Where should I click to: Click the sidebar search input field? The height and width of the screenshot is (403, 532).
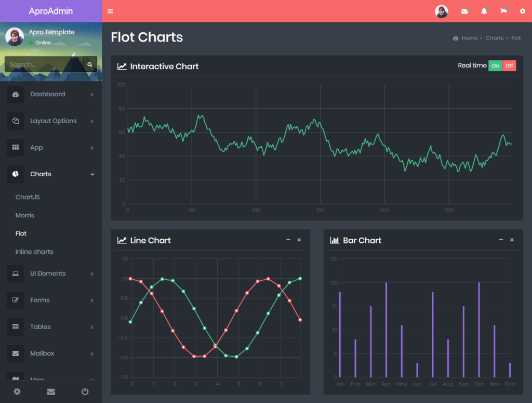[44, 64]
